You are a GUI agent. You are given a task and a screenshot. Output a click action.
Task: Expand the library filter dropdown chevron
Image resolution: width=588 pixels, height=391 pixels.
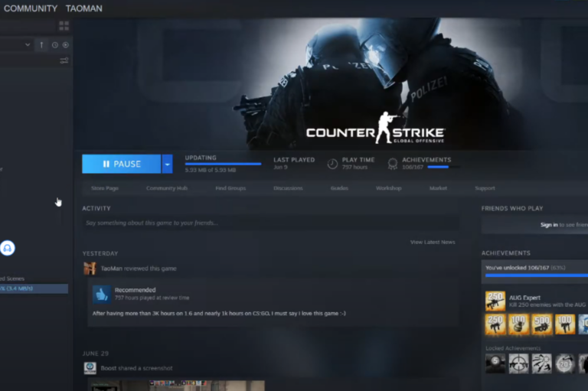(28, 44)
